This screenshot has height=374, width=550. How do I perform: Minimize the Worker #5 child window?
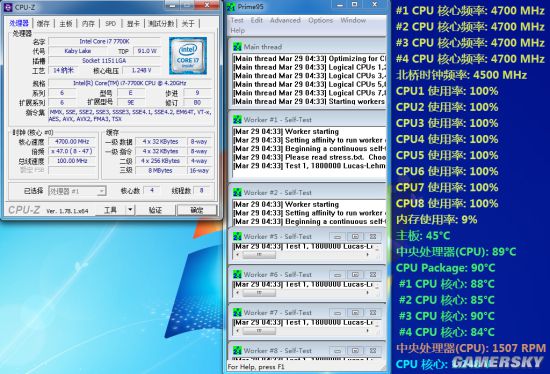coord(337,237)
